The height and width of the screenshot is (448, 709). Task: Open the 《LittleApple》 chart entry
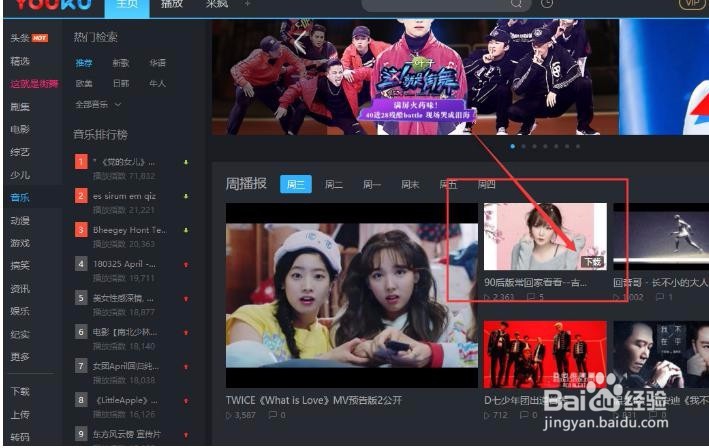coord(126,401)
